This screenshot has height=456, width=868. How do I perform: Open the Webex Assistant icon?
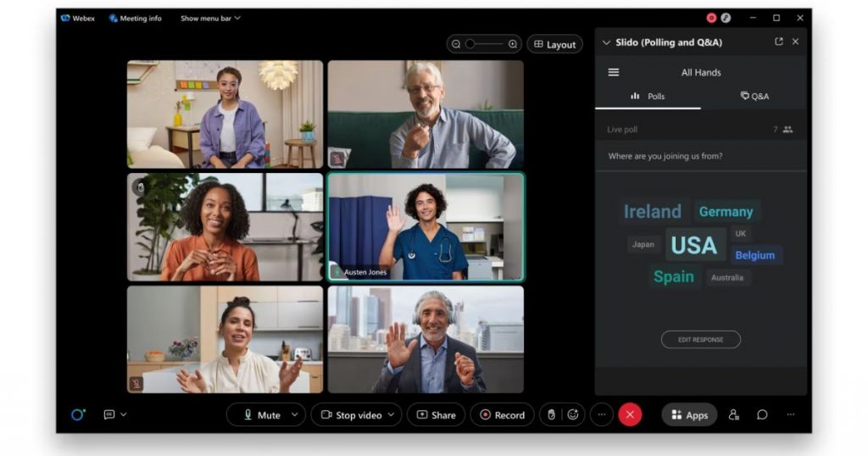(77, 414)
